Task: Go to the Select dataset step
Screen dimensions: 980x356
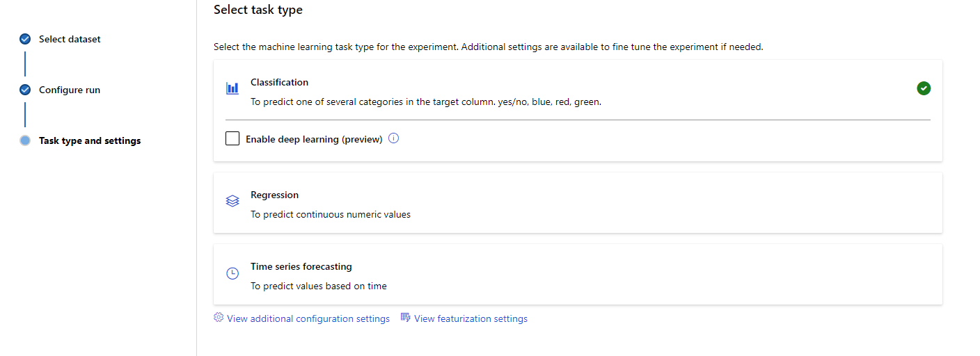Action: pyautogui.click(x=70, y=39)
